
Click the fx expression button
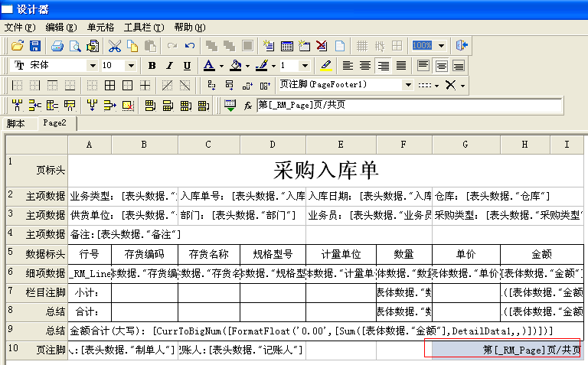tap(247, 106)
